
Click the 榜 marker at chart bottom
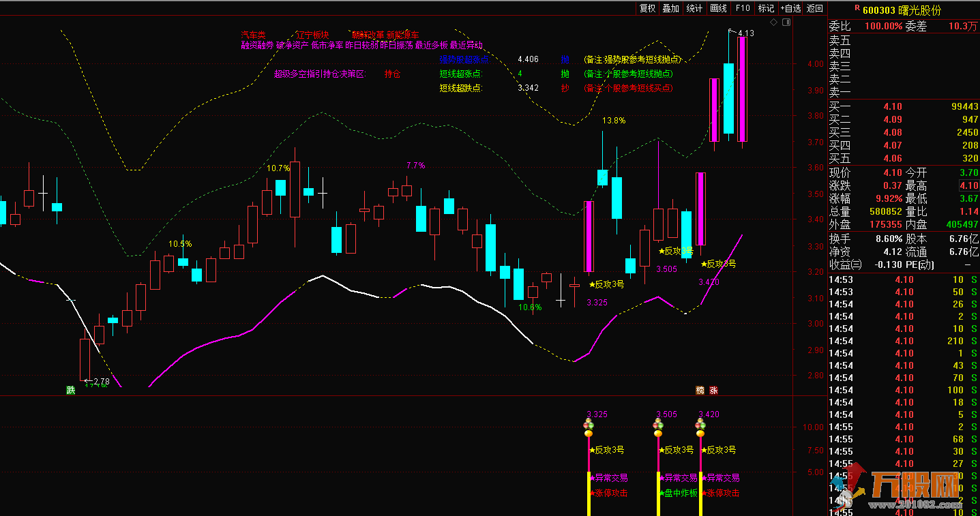point(700,391)
